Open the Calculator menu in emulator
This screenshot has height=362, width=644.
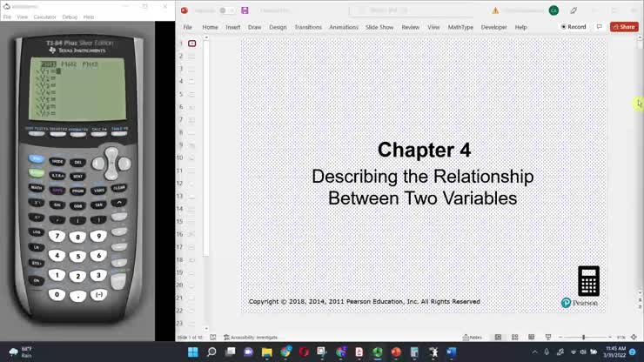(44, 17)
